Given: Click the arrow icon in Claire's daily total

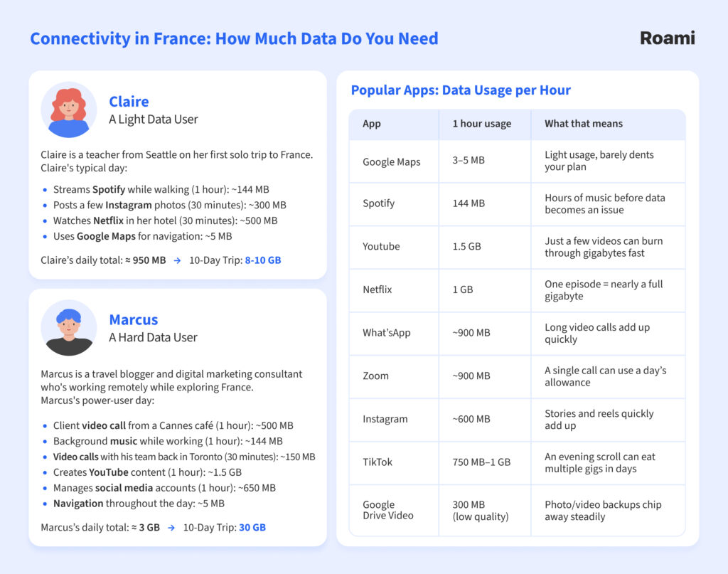Looking at the screenshot, I should click(177, 260).
